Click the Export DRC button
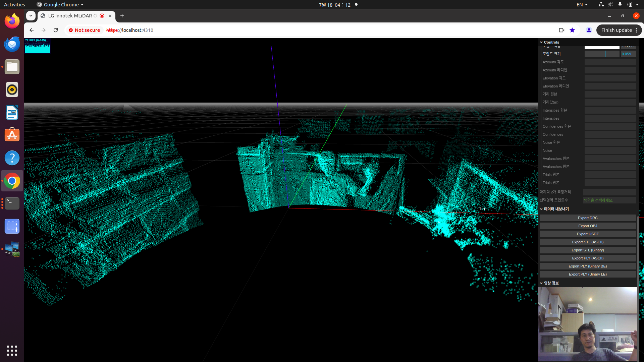 tap(587, 218)
